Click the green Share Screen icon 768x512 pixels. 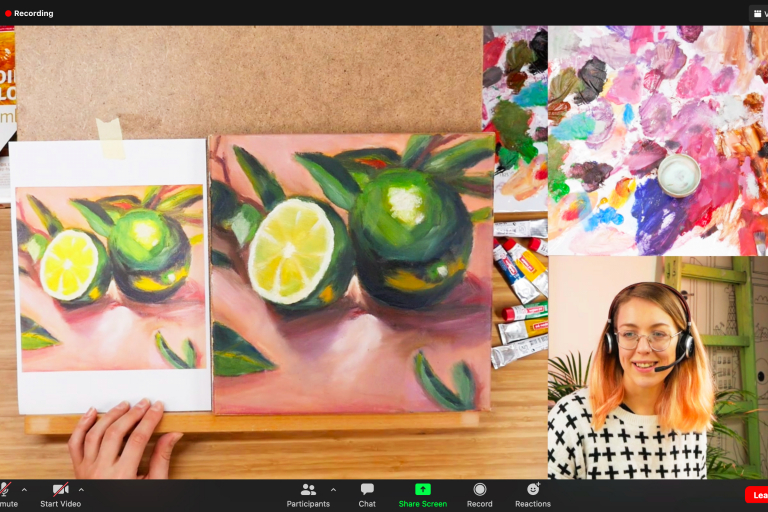[422, 489]
